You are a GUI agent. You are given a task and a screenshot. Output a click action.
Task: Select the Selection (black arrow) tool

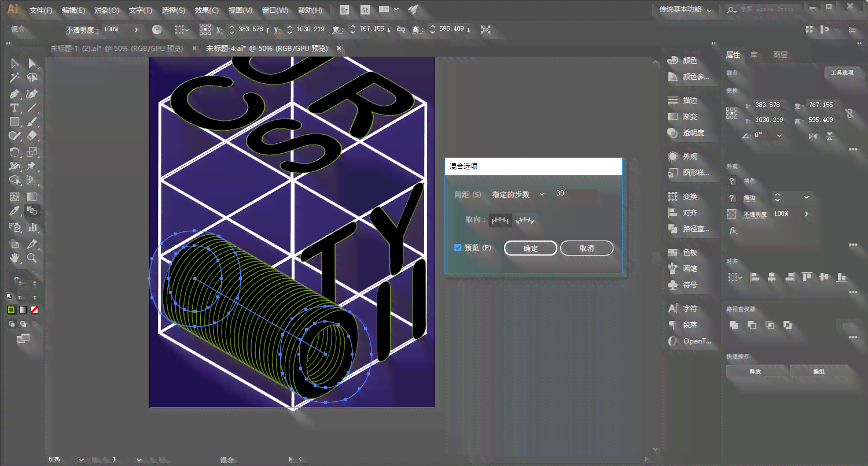[x=15, y=64]
